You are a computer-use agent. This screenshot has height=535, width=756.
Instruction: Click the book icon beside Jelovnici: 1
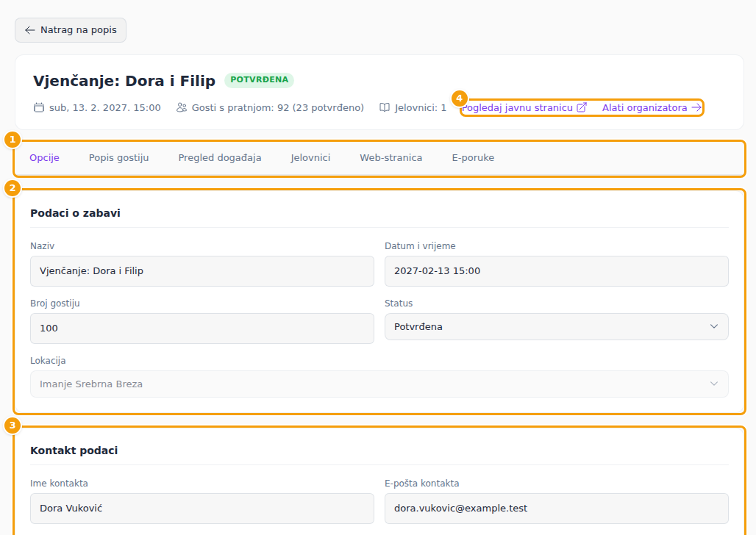pos(385,107)
